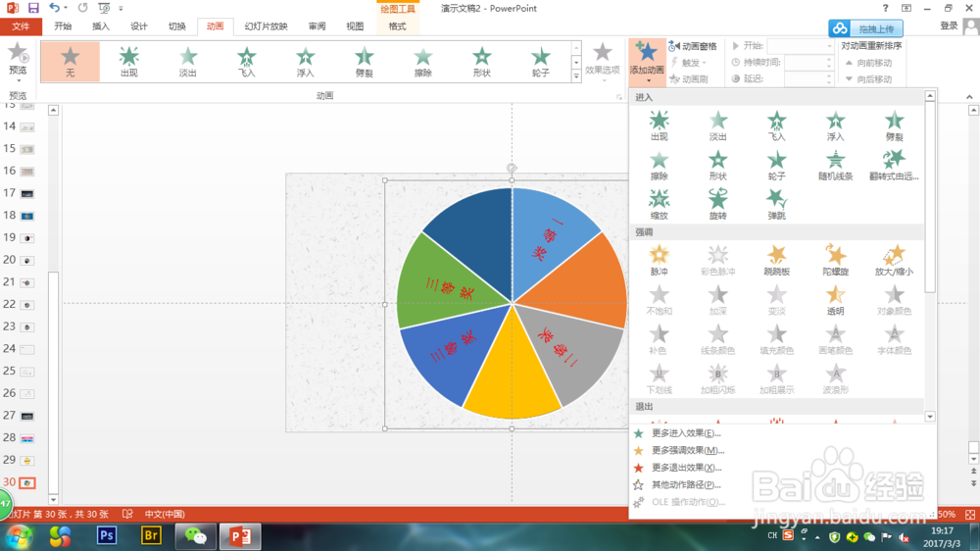
Task: Select the 出现 entrance effect in dropdown panel
Action: pos(659,125)
